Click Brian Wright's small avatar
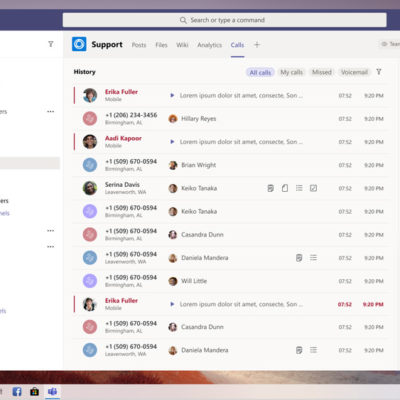This screenshot has width=400, height=400. point(173,165)
